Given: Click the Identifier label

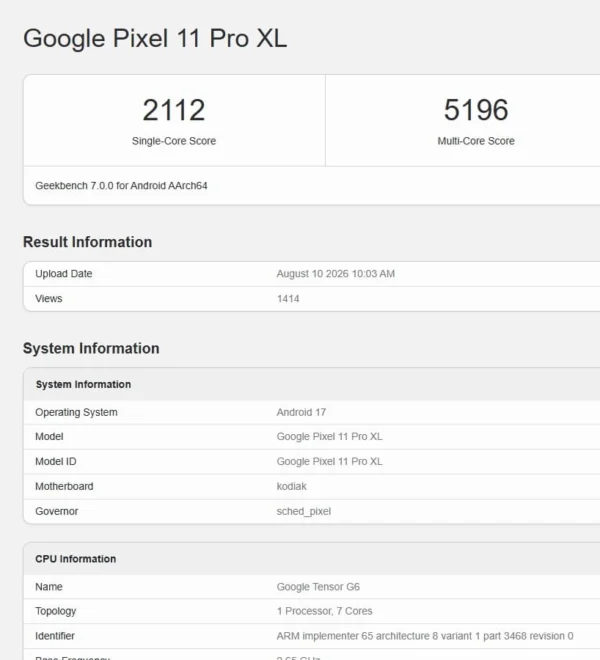Looking at the screenshot, I should tap(55, 636).
